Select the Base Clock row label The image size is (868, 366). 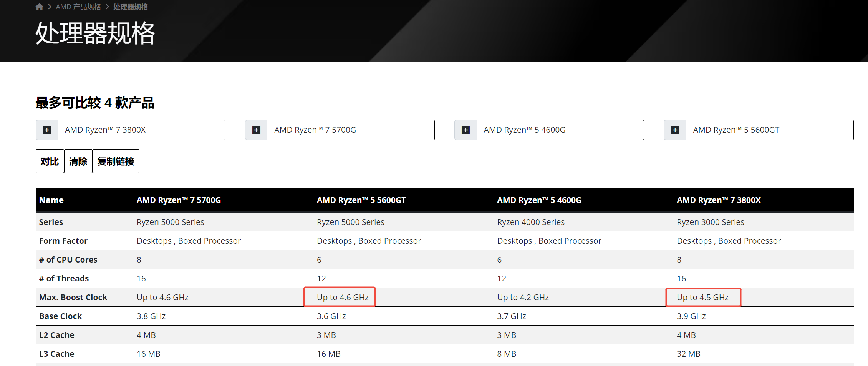[x=61, y=316]
